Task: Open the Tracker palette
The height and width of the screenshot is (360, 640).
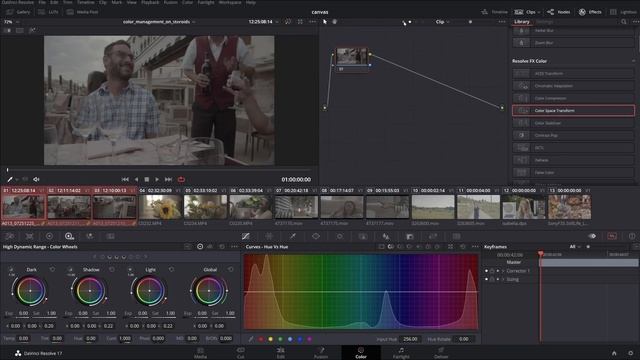Action: point(340,236)
